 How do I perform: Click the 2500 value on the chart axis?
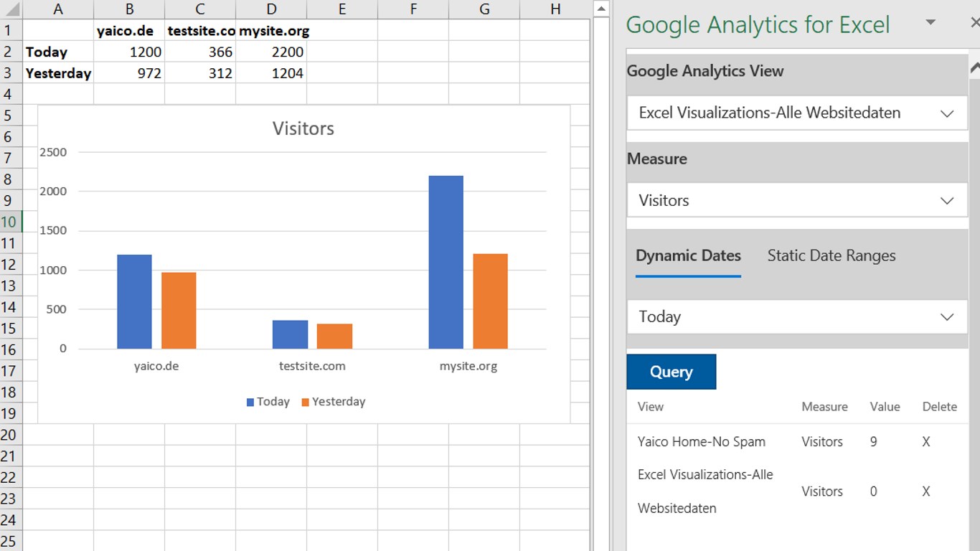(53, 152)
